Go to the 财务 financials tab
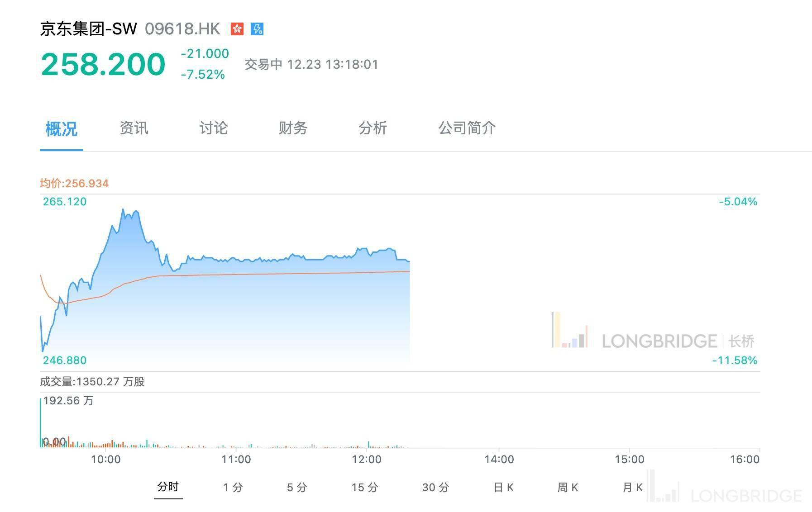Image resolution: width=812 pixels, height=512 pixels. coord(293,128)
